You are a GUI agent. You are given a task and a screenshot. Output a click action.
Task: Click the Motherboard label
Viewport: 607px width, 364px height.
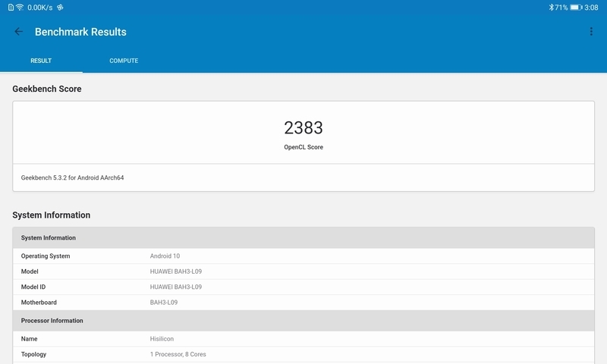[39, 303]
